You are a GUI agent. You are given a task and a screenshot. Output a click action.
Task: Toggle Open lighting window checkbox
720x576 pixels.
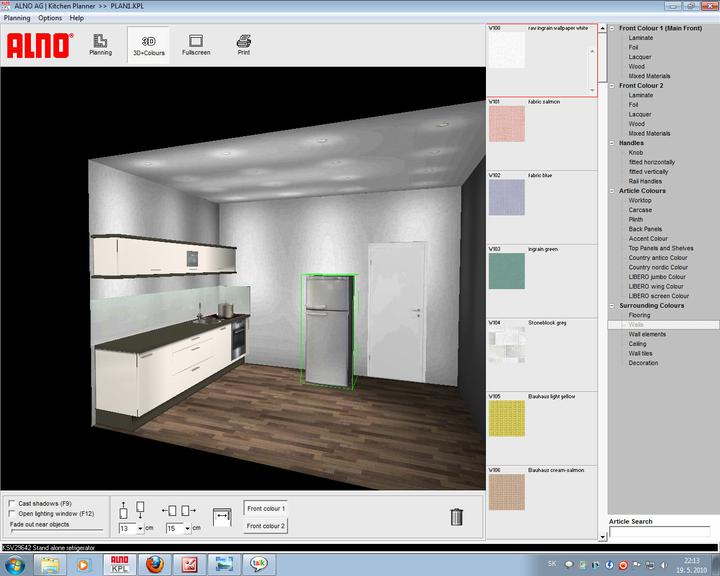(12, 513)
